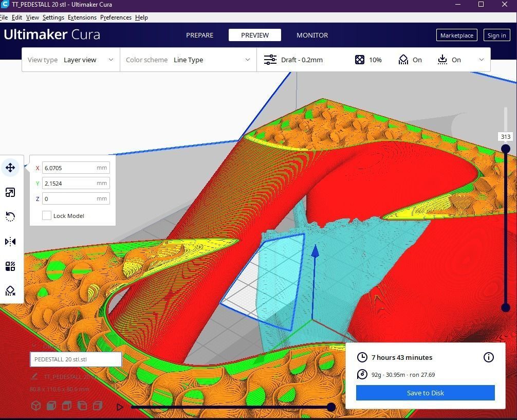Select the Rotate tool
The height and width of the screenshot is (420, 517).
tap(10, 217)
